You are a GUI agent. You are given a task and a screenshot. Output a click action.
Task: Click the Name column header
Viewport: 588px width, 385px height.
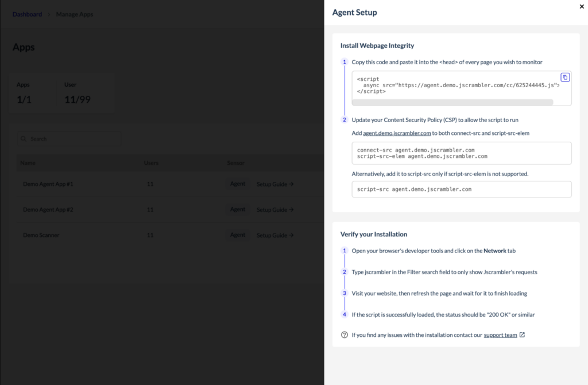pyautogui.click(x=28, y=163)
